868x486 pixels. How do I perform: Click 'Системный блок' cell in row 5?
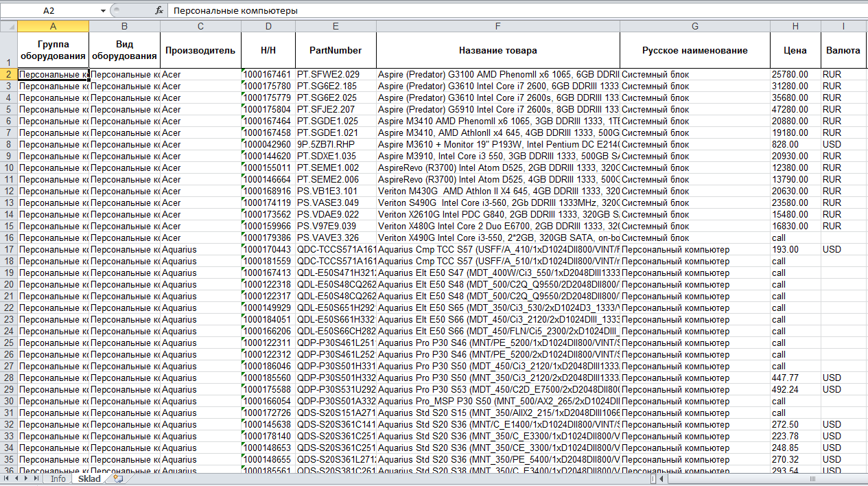(x=695, y=109)
